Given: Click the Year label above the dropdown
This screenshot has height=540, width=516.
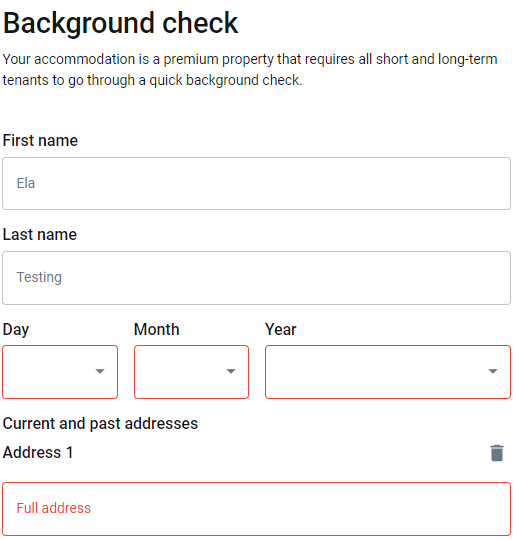Looking at the screenshot, I should coord(281,329).
